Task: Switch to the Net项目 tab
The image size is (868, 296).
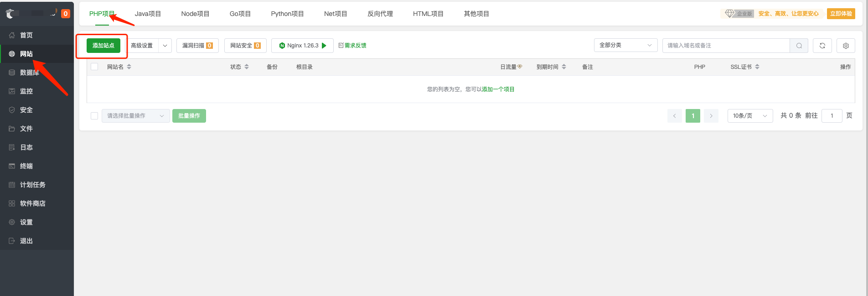Action: pyautogui.click(x=336, y=14)
